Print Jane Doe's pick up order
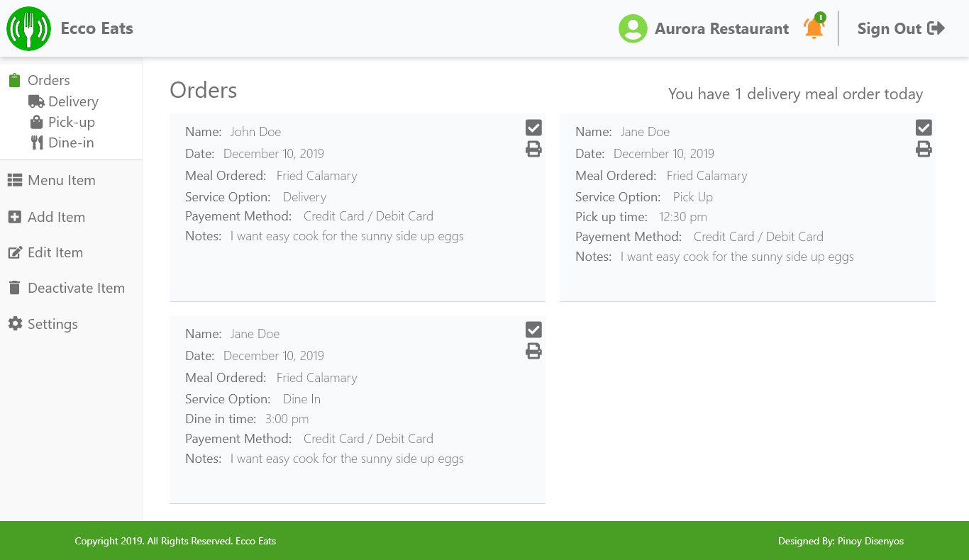This screenshot has width=969, height=560. point(924,149)
